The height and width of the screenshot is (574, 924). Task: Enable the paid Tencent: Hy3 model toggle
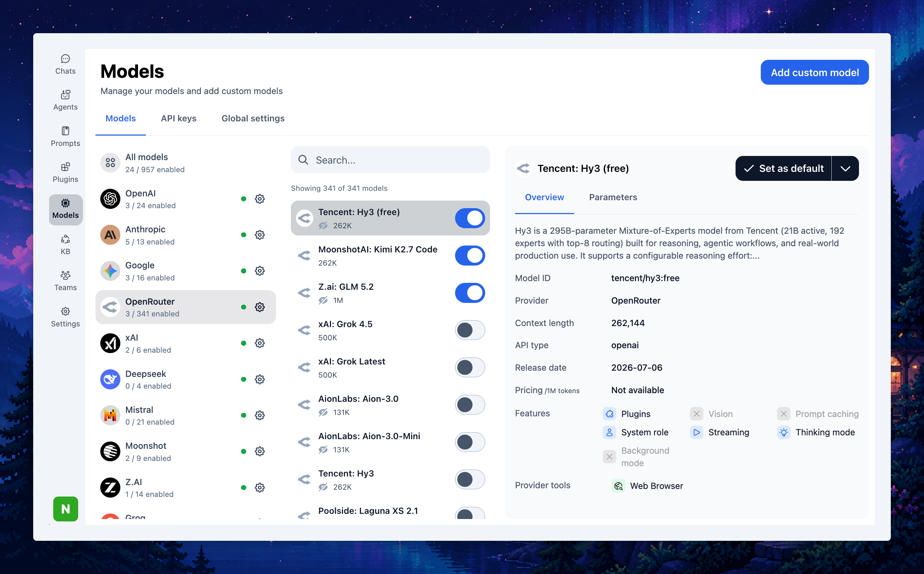coord(470,480)
